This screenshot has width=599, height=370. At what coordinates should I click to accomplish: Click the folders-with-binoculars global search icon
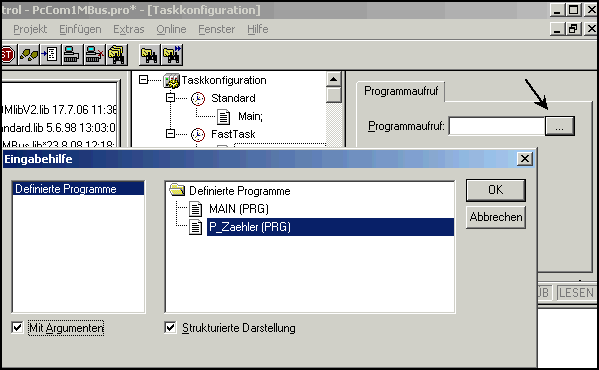tap(117, 55)
